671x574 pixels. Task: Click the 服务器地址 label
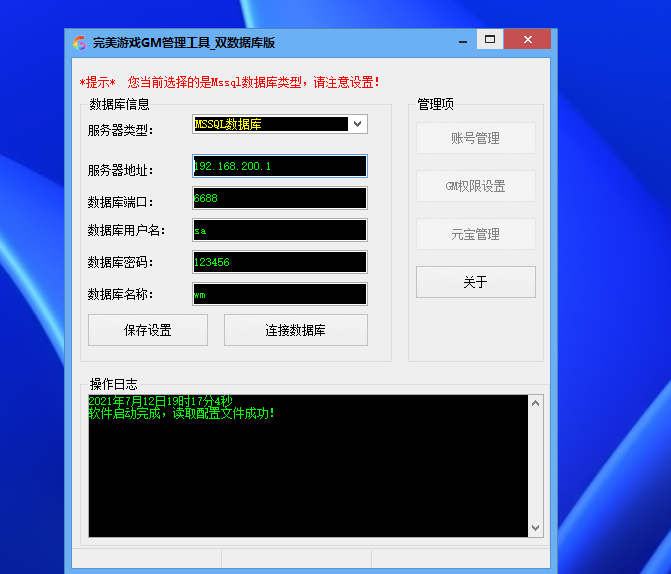point(120,170)
